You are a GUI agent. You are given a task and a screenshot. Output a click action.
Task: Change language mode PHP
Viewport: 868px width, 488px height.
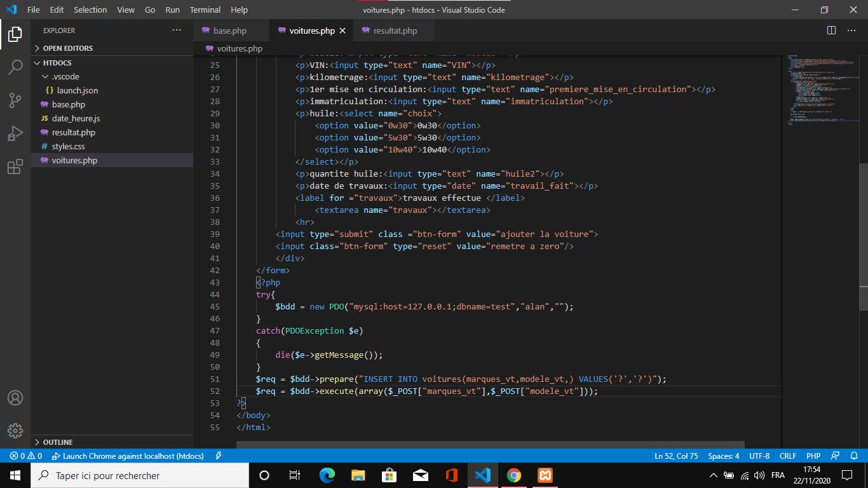[x=813, y=456]
